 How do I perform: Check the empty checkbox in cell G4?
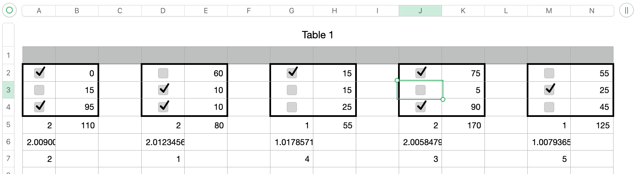(x=292, y=107)
